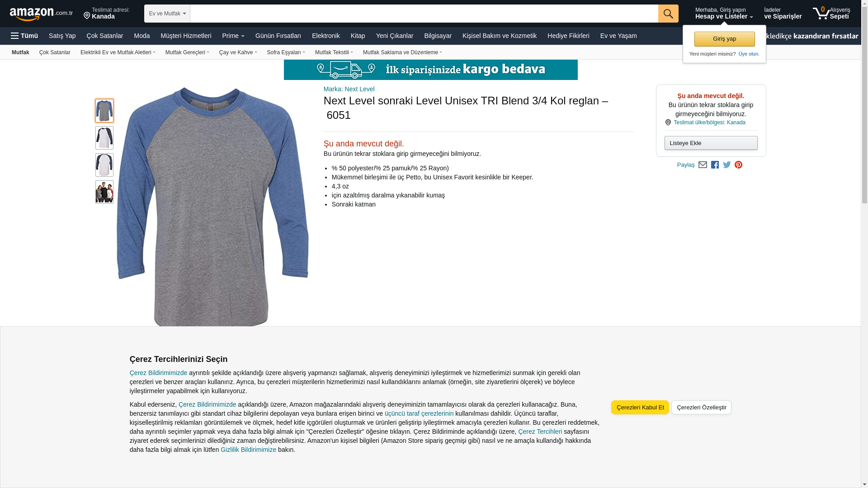
Task: Share product on Facebook icon
Action: tap(715, 165)
